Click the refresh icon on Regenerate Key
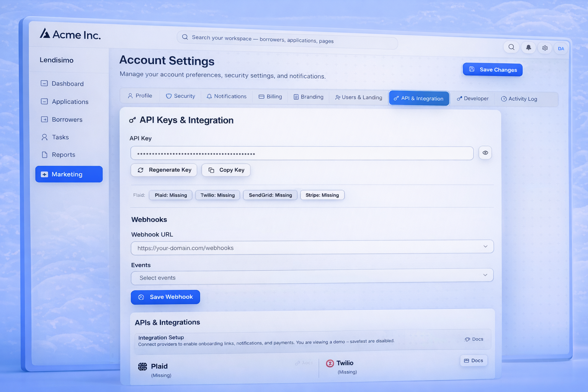 140,170
